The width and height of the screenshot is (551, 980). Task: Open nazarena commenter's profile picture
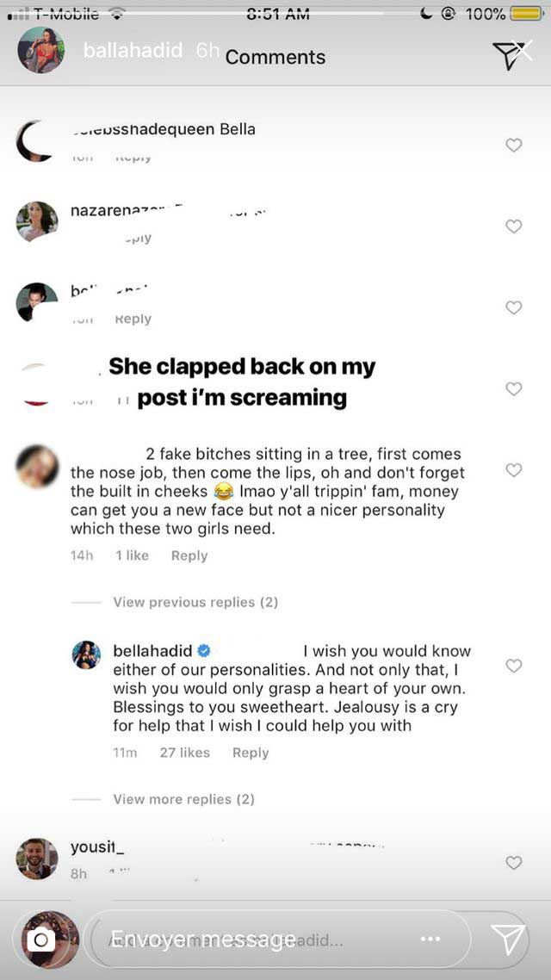pyautogui.click(x=37, y=222)
